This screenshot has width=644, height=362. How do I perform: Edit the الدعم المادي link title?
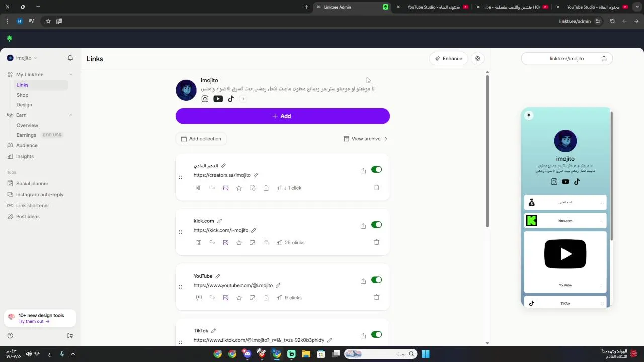pos(223,166)
